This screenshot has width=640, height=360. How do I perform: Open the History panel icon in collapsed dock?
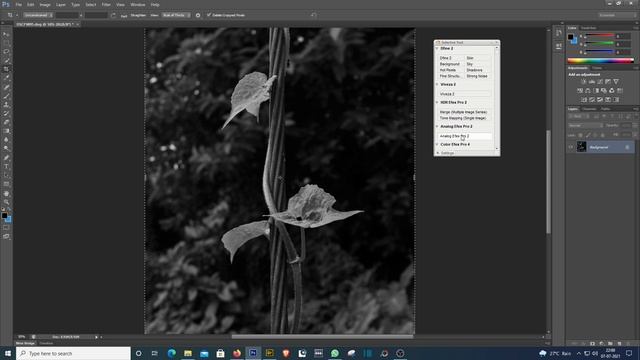[558, 33]
